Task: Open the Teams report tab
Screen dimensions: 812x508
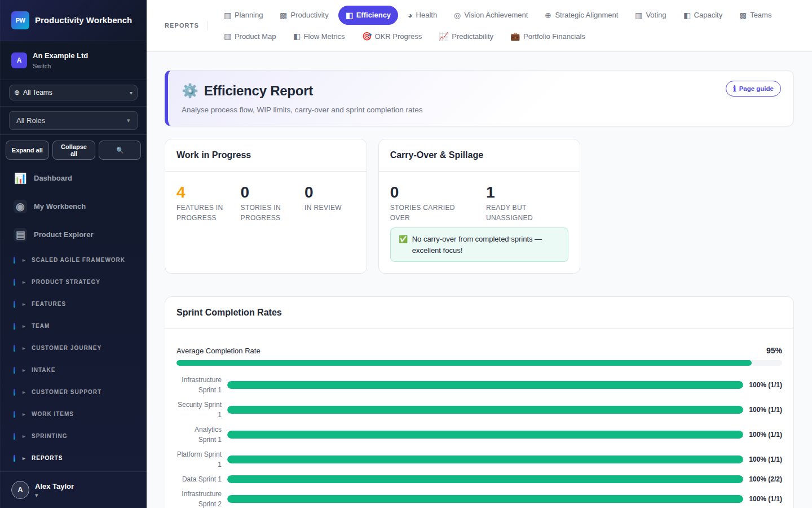Action: point(756,15)
